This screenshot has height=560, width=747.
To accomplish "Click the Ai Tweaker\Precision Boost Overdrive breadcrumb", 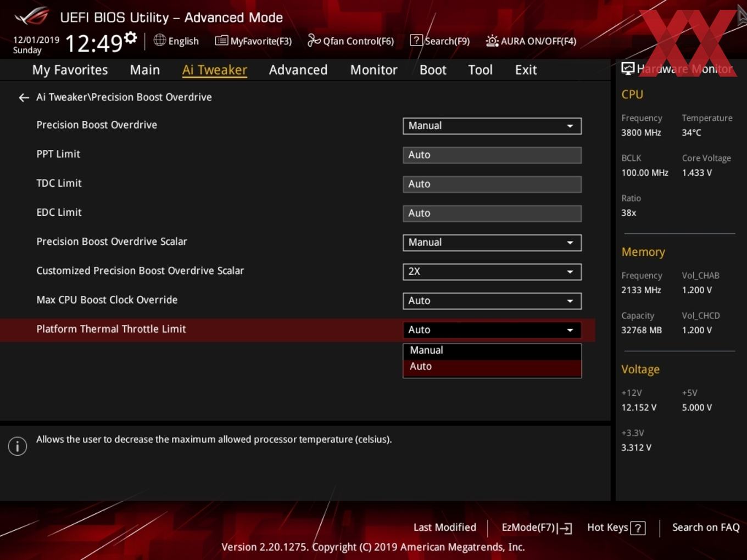I will [x=124, y=97].
